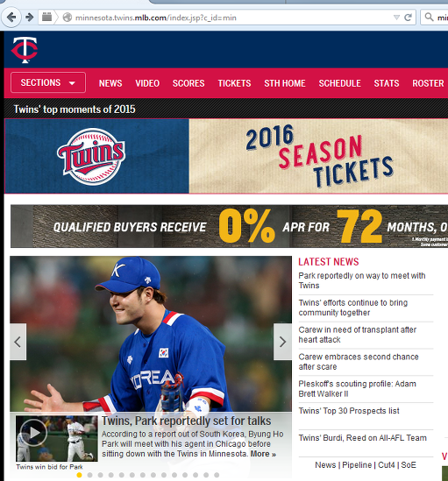
Task: Open the STATS menu item
Action: coord(387,83)
